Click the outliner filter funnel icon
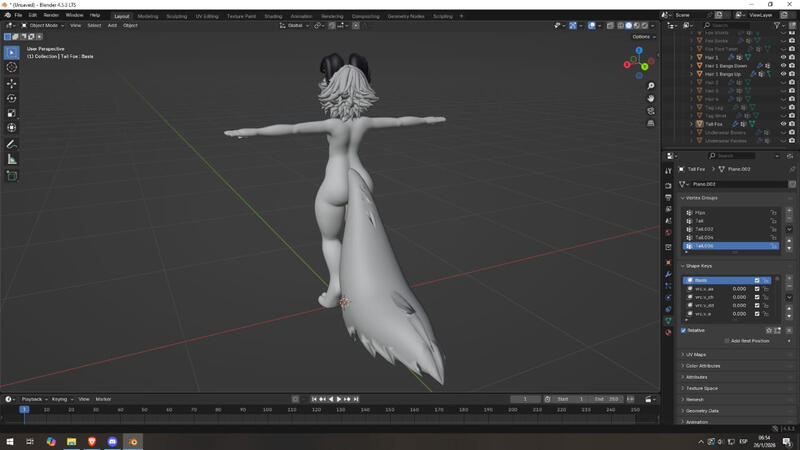The width and height of the screenshot is (800, 450). [777, 25]
